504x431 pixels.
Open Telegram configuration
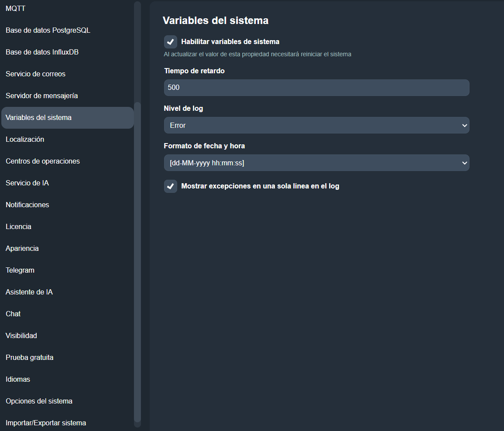tap(20, 270)
